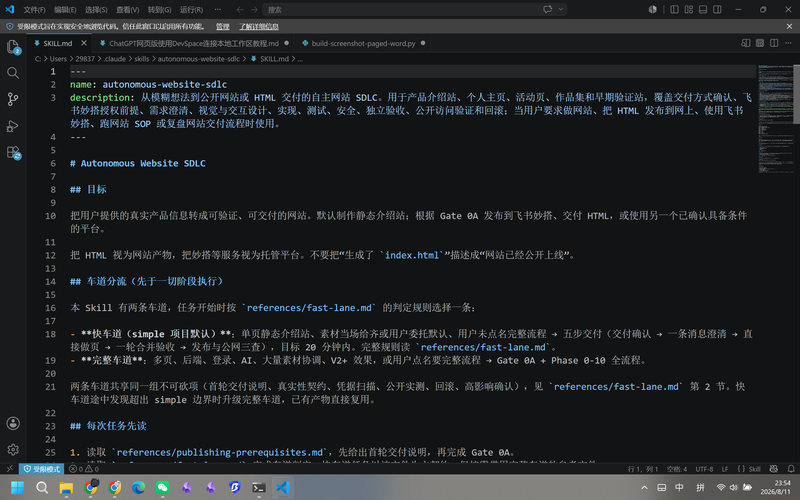Open the notifications bell

(791, 468)
